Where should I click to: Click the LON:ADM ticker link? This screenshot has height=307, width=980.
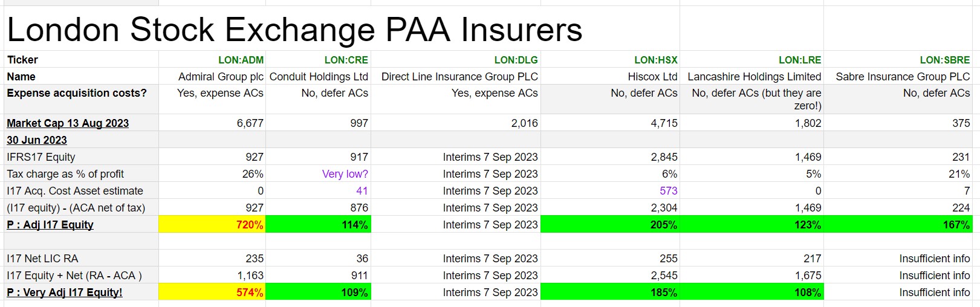coord(241,60)
